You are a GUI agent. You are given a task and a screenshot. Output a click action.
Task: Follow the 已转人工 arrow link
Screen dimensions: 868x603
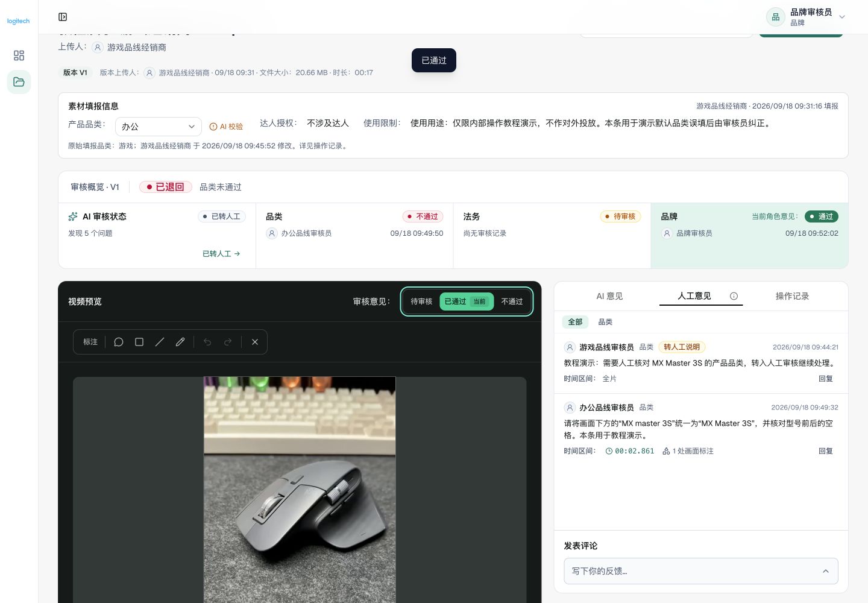[221, 254]
